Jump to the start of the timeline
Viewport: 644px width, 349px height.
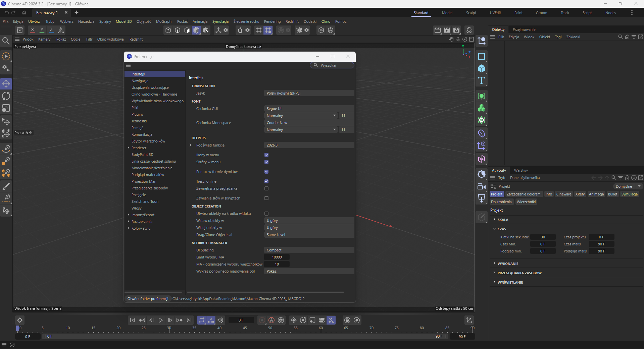[x=132, y=320]
